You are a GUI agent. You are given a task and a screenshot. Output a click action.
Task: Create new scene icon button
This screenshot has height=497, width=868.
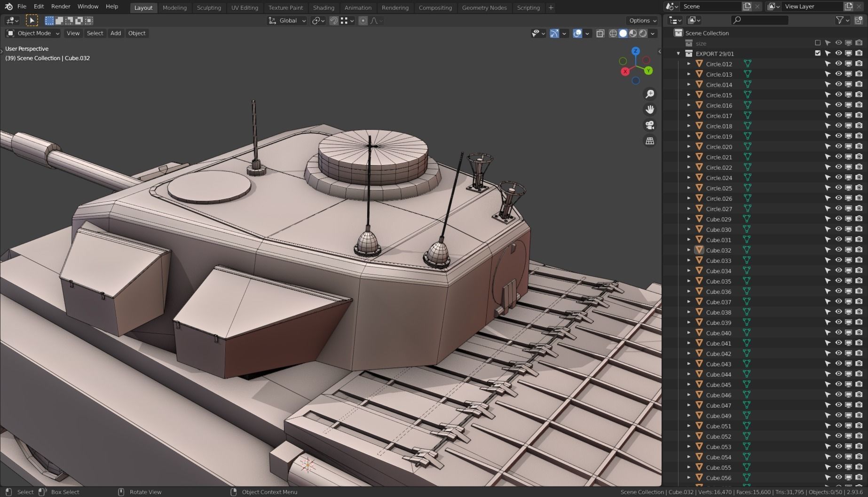[x=747, y=7]
